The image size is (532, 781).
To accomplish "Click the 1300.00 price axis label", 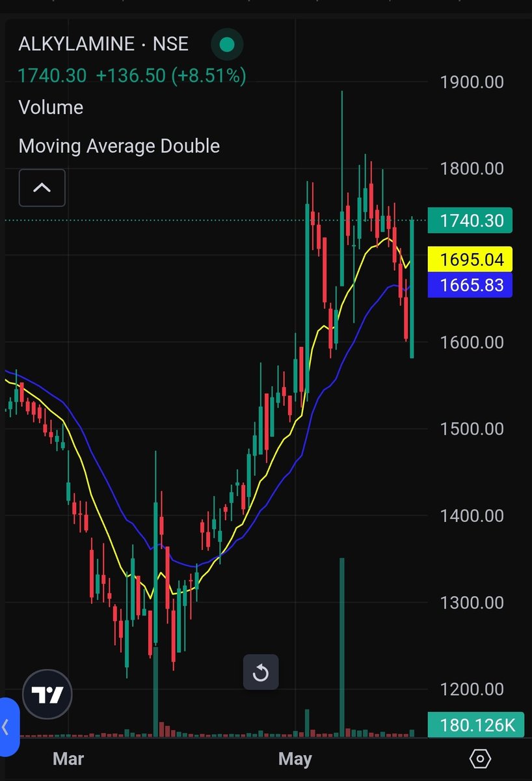I will (472, 602).
